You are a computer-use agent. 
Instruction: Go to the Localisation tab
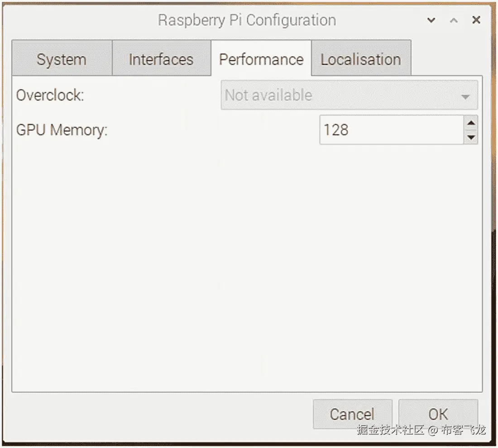pos(361,58)
